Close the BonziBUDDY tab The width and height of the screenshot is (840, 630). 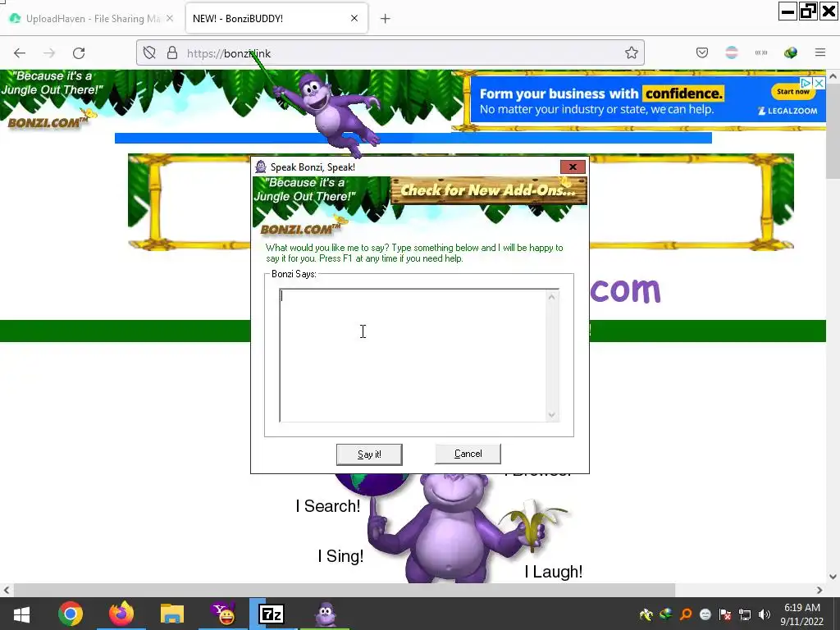(x=354, y=18)
